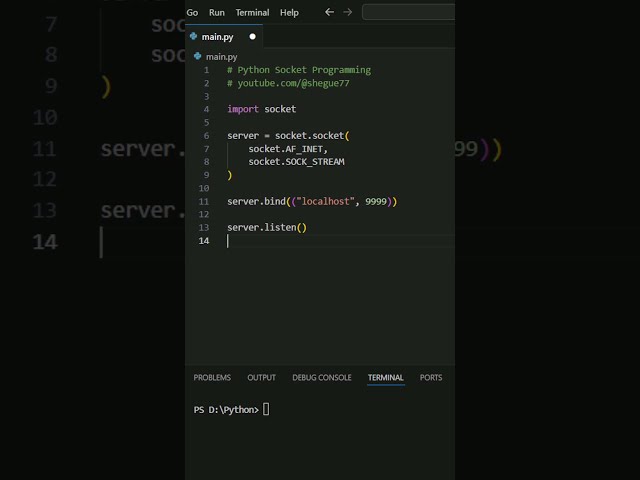640x480 pixels.
Task: Click the 'socket.SOCK_STREAM' code line
Action: tap(296, 162)
